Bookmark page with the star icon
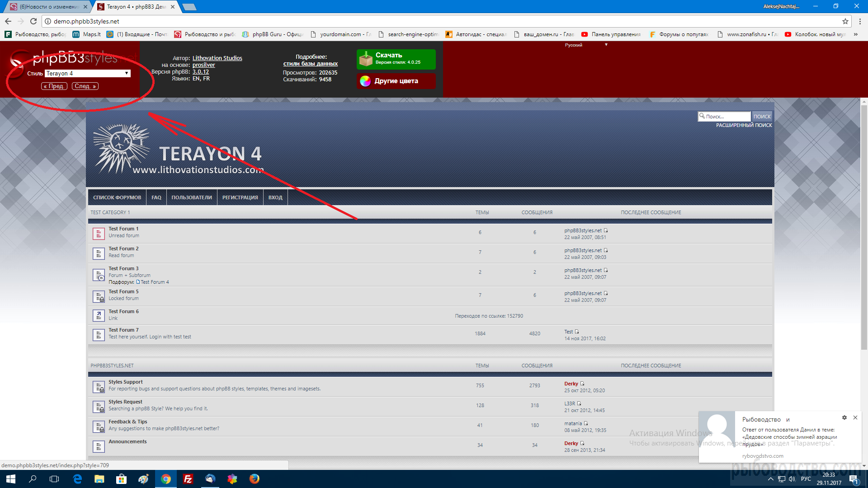868x488 pixels. click(x=845, y=21)
